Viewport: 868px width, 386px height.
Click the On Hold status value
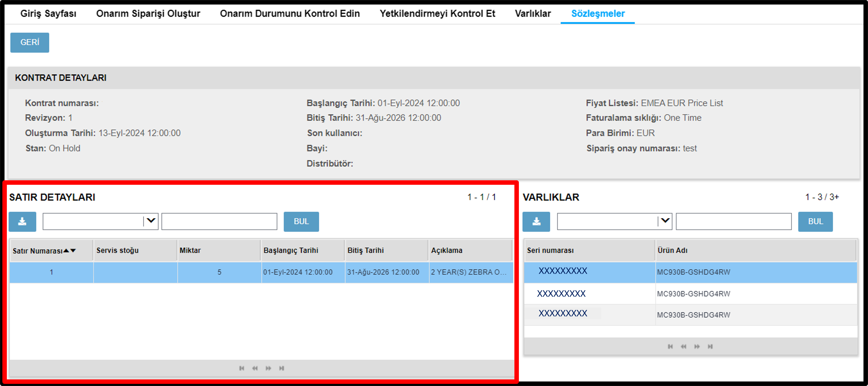click(x=65, y=148)
